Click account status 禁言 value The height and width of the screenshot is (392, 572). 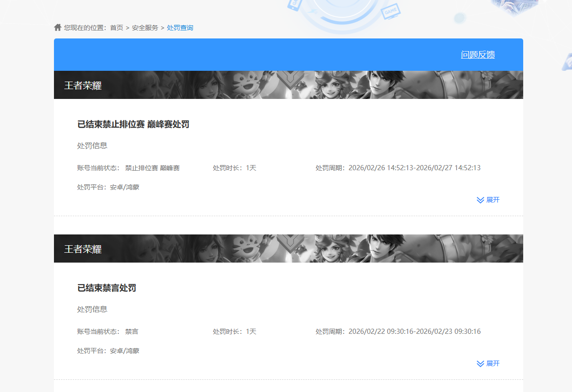132,332
